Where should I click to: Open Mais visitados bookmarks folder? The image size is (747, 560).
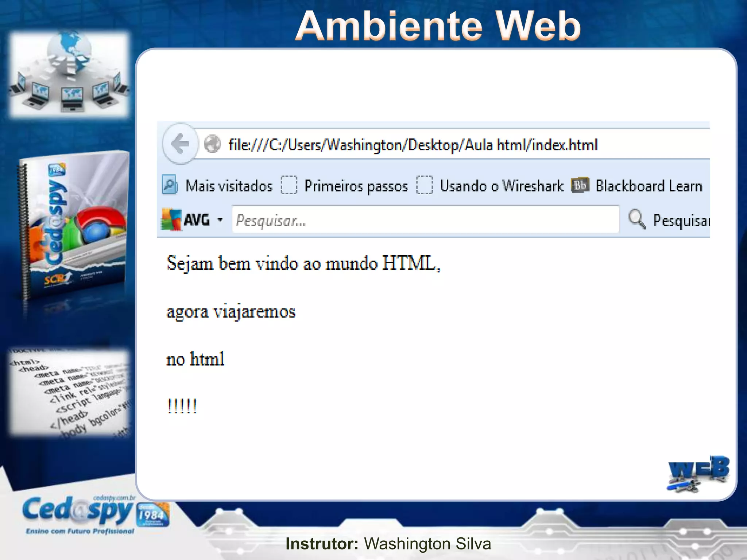coord(229,186)
